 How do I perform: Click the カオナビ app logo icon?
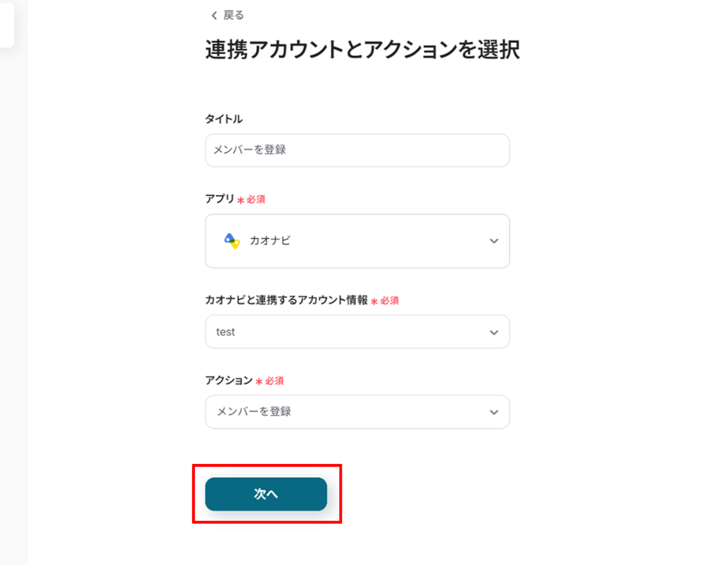click(232, 241)
